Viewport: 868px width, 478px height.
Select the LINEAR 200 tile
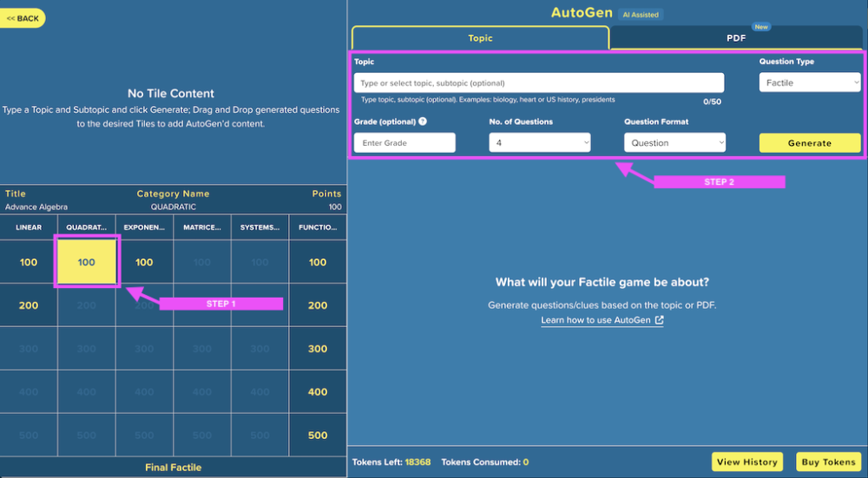coord(29,305)
